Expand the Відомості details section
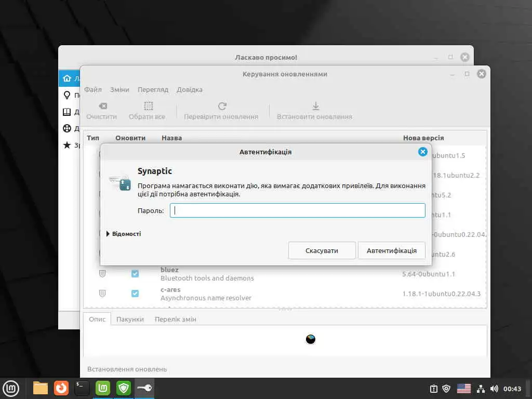This screenshot has width=532, height=399. pyautogui.click(x=124, y=234)
